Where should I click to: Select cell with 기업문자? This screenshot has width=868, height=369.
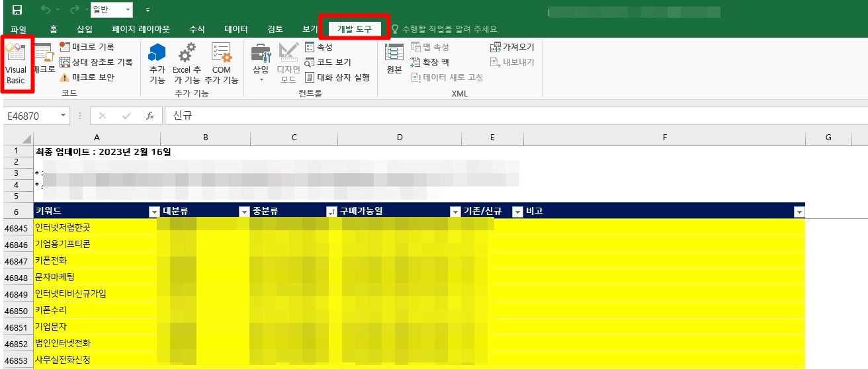coord(97,327)
